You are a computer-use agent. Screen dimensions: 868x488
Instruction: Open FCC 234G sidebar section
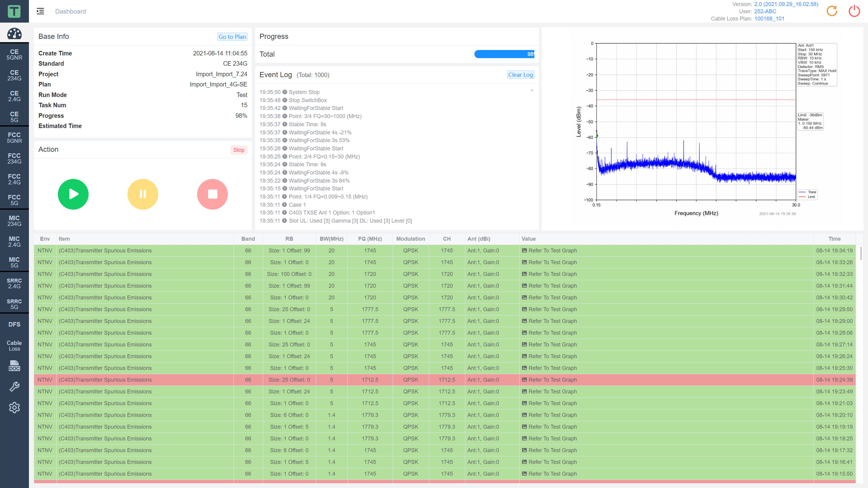coord(14,159)
